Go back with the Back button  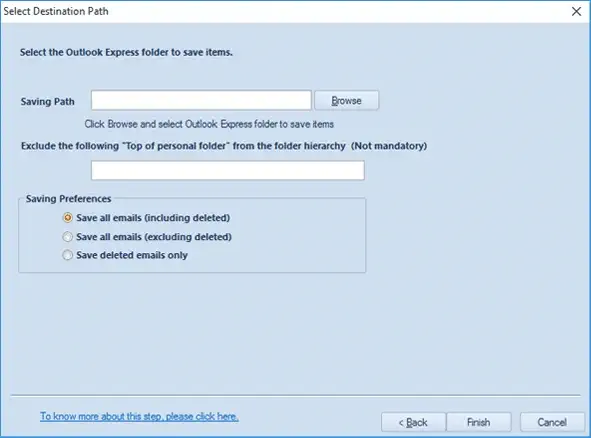[x=413, y=422]
